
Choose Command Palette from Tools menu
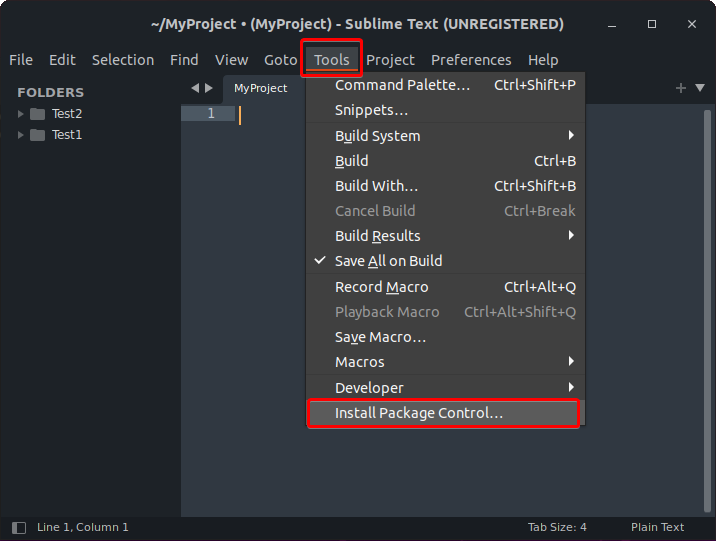click(x=445, y=85)
